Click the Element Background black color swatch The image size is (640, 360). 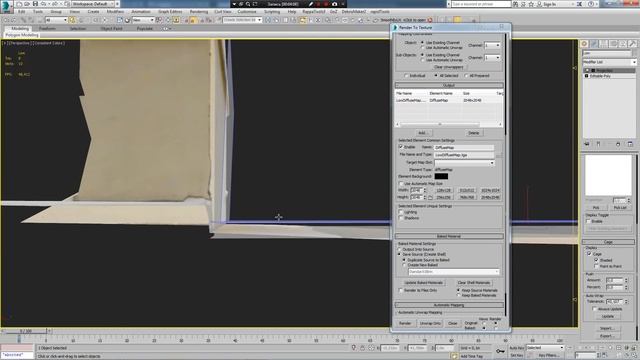441,176
